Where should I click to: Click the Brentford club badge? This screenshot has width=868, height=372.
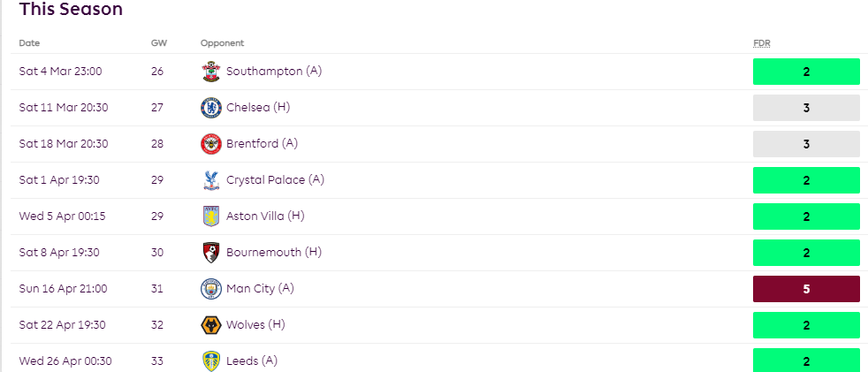click(x=211, y=144)
